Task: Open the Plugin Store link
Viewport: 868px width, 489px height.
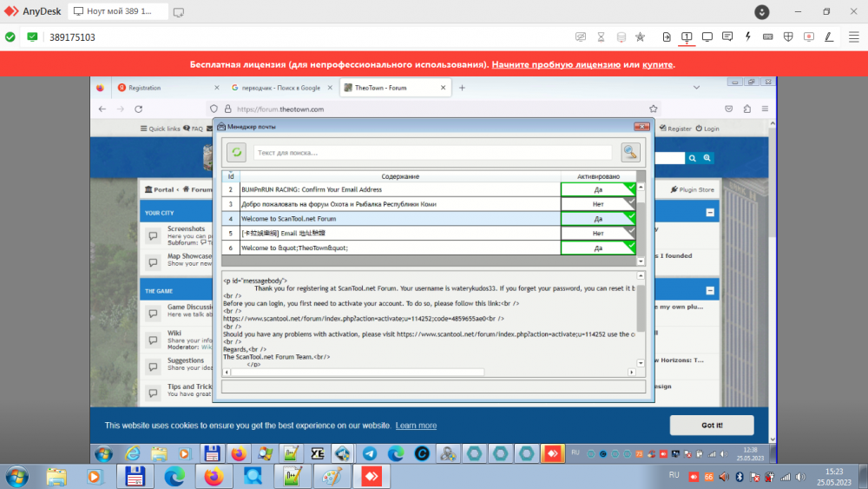Action: (x=693, y=189)
